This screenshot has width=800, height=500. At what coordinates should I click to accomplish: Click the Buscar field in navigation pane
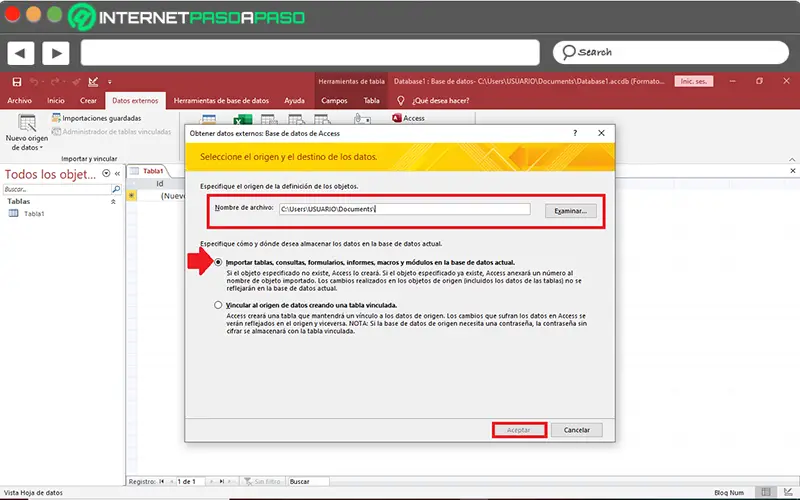tap(57, 189)
